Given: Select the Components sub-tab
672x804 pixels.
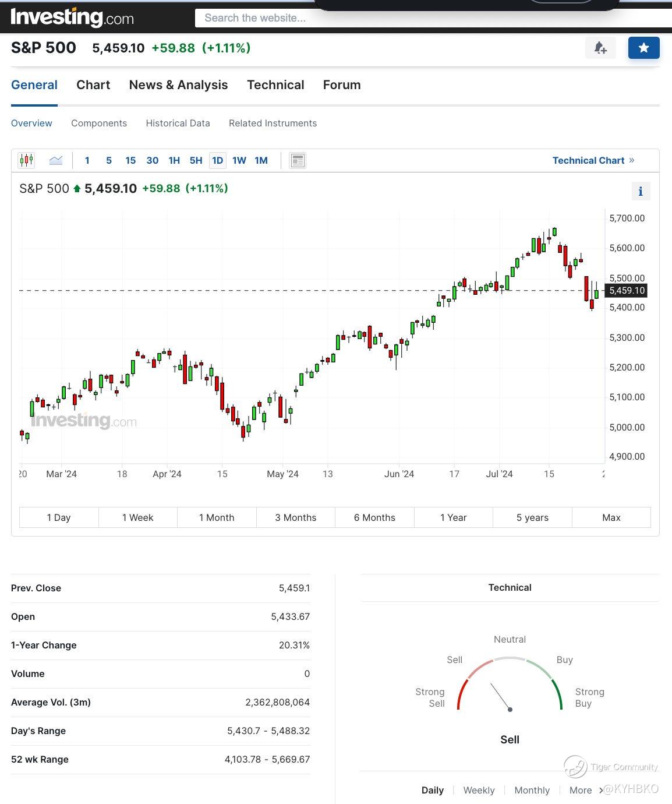Looking at the screenshot, I should pos(99,124).
